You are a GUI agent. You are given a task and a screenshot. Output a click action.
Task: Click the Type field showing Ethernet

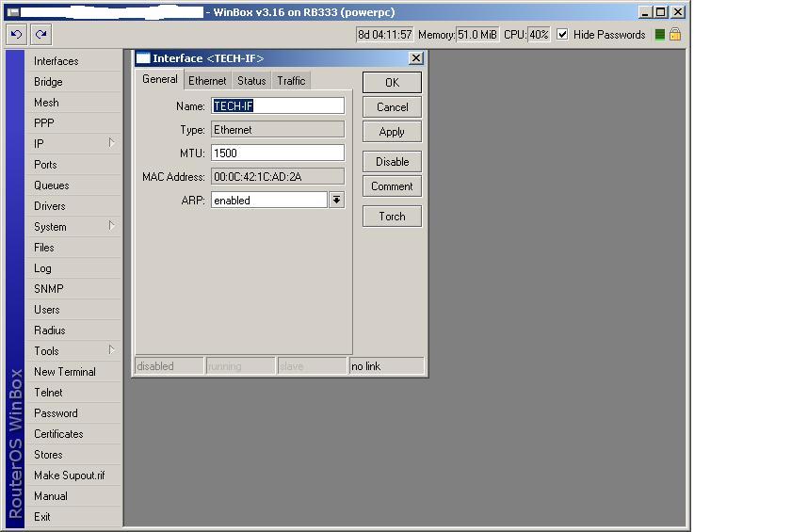tap(278, 130)
